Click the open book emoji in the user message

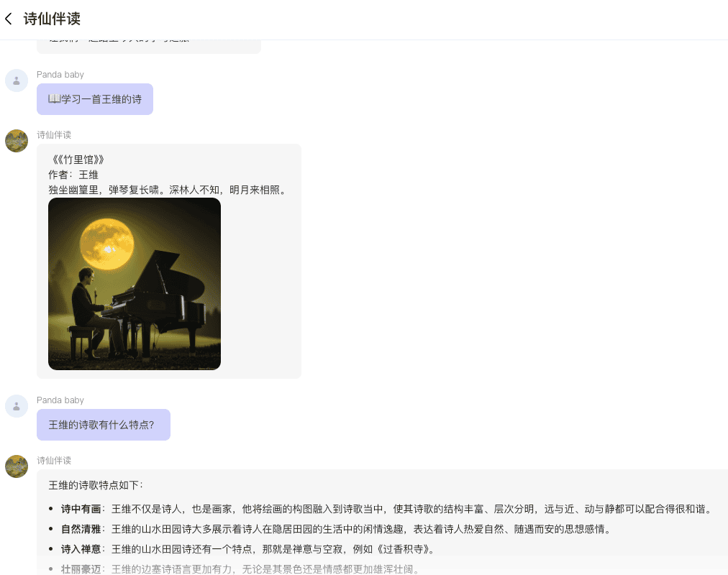pyautogui.click(x=54, y=99)
